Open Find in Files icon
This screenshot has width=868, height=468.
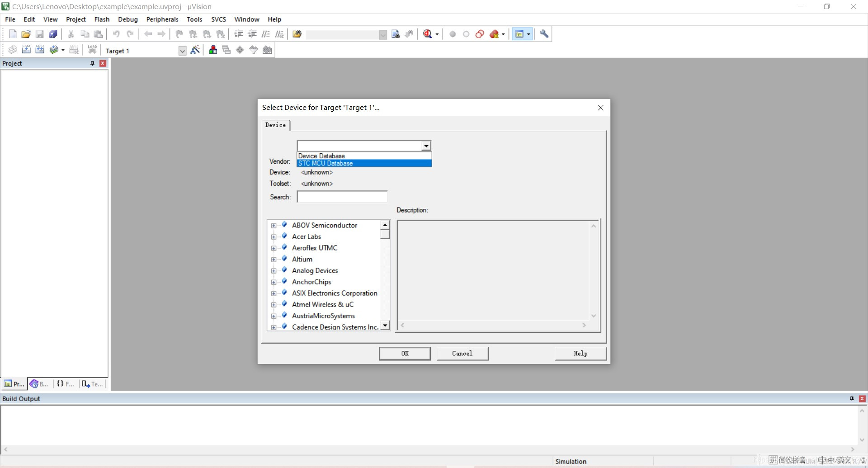coord(297,34)
